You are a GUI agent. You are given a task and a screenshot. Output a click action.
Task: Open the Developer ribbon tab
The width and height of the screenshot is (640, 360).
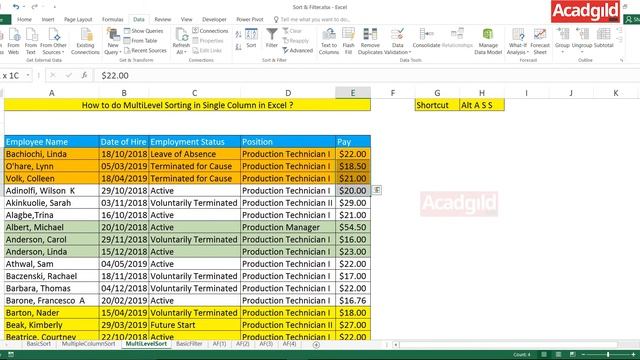click(x=214, y=19)
